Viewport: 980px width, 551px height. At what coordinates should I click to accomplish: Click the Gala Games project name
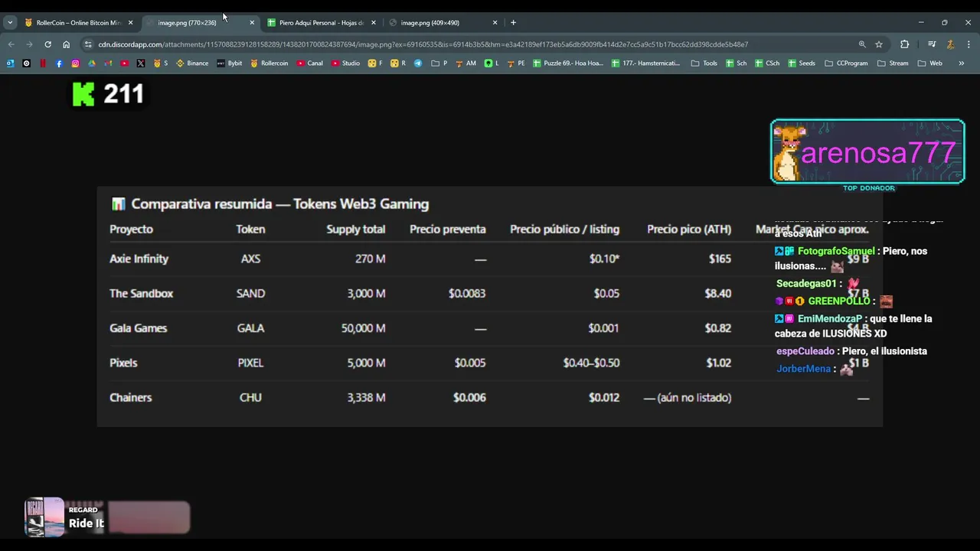(x=139, y=328)
